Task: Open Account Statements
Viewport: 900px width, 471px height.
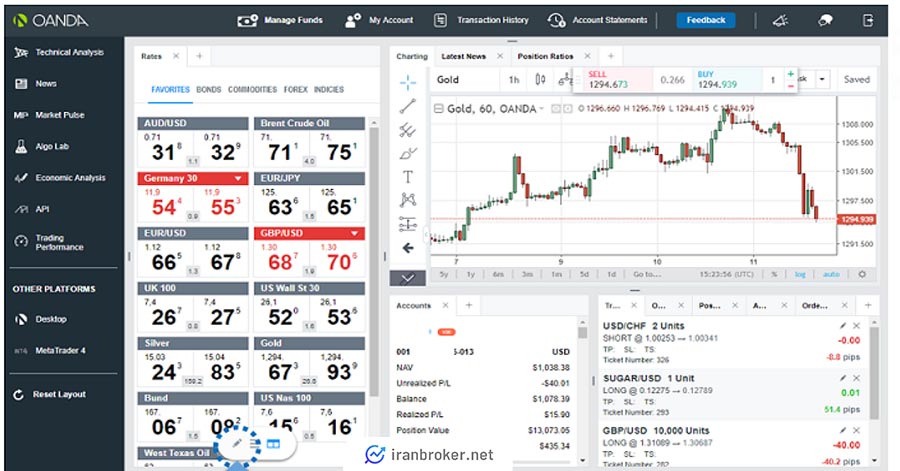Action: [x=598, y=20]
